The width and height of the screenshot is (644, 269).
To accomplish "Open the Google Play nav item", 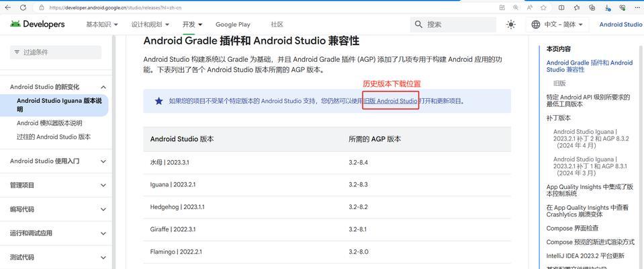I will click(x=233, y=25).
